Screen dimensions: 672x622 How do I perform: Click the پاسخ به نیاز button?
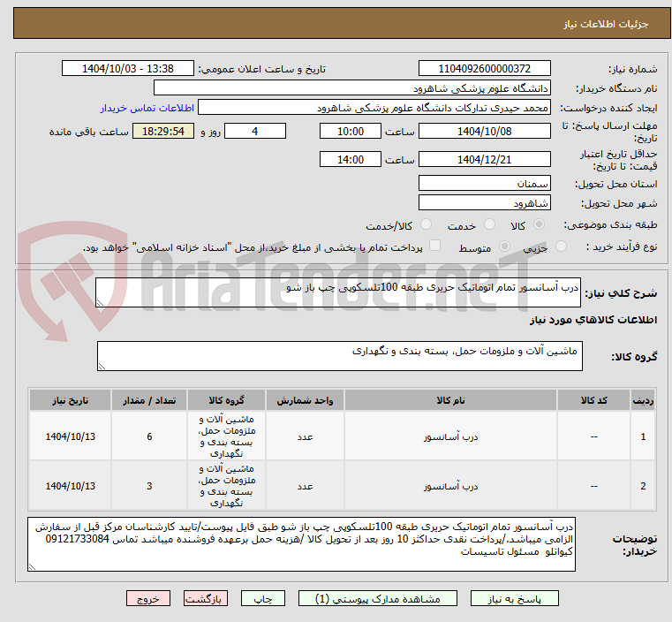[x=514, y=598]
